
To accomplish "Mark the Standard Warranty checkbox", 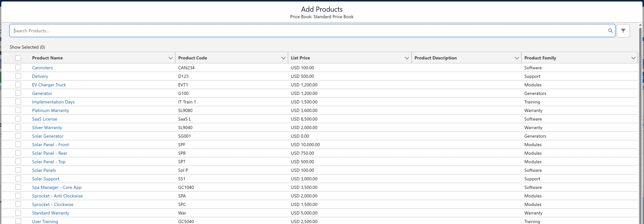I will [18, 213].
